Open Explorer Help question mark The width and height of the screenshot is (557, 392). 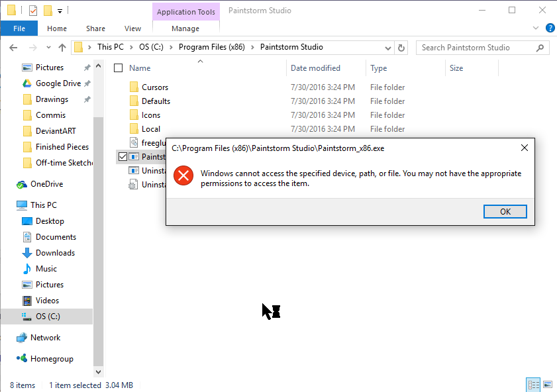pyautogui.click(x=550, y=28)
